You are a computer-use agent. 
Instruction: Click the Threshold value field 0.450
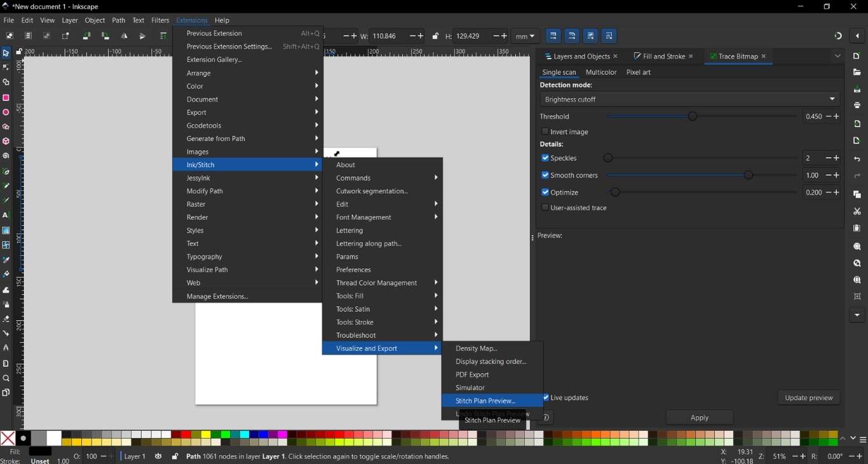click(813, 117)
